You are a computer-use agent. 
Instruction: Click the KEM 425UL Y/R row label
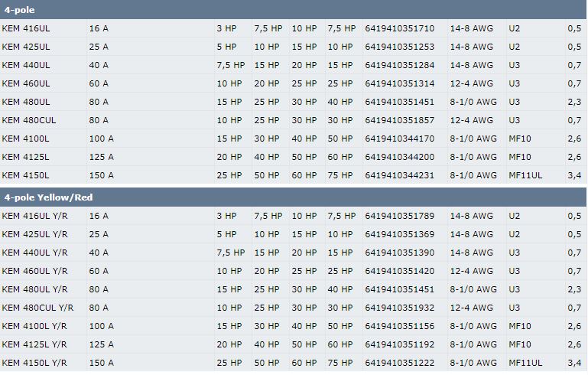coord(35,235)
